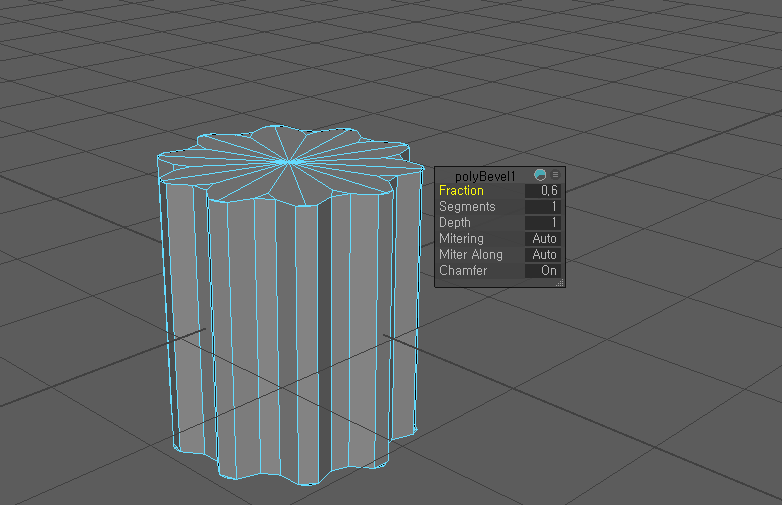Select the Fraction value field 0,6

pyautogui.click(x=543, y=190)
